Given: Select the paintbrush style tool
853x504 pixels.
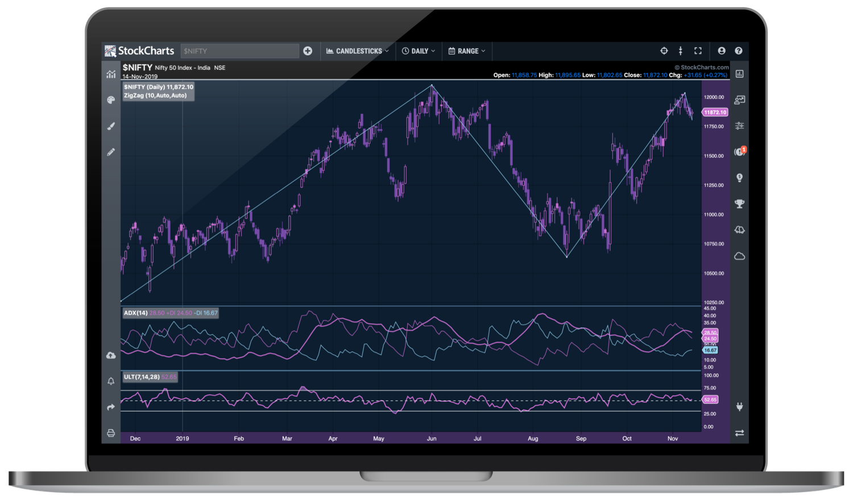Looking at the screenshot, I should click(111, 126).
